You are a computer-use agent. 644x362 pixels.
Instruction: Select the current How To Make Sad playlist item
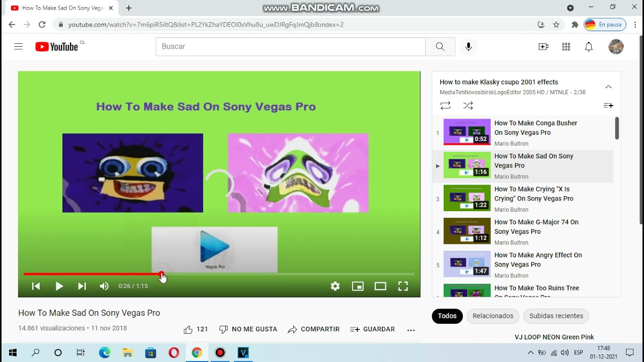click(x=523, y=166)
